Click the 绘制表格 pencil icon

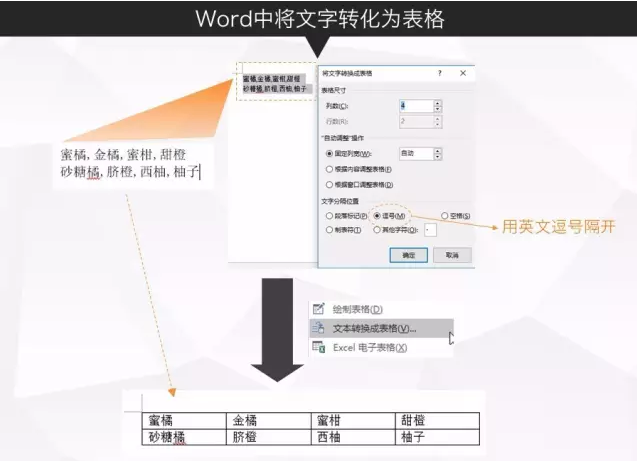(319, 309)
